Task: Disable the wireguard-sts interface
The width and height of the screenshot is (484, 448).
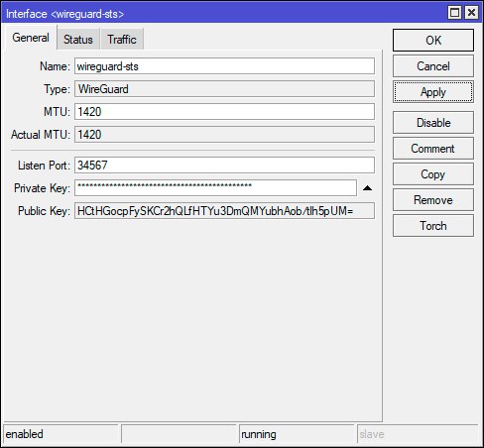Action: 433,123
